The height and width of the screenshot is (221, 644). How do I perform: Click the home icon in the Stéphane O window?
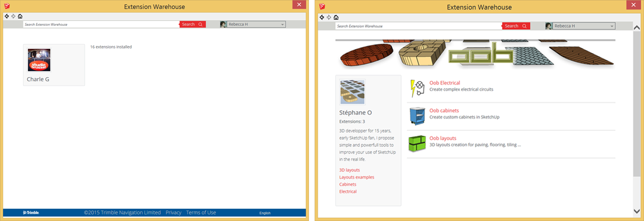pos(336,18)
